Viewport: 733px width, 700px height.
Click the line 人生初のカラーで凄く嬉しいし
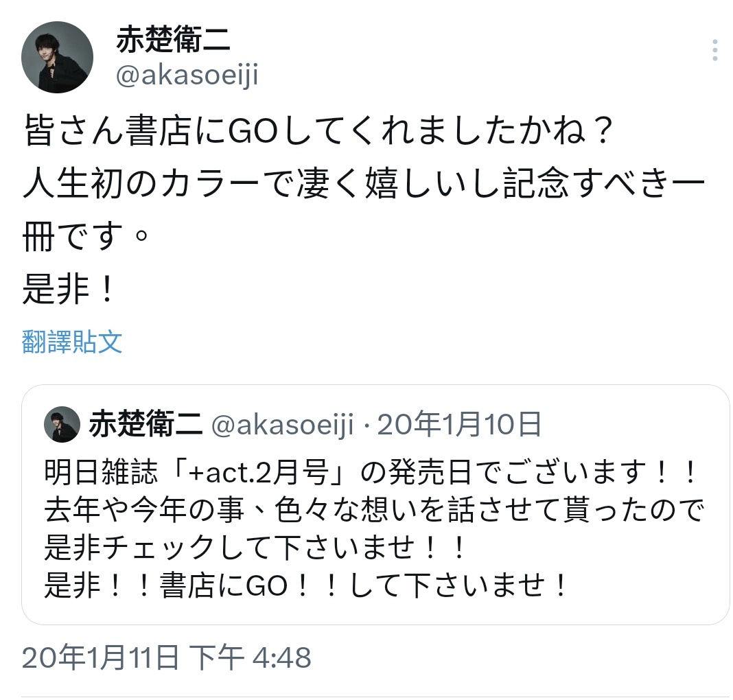click(364, 183)
